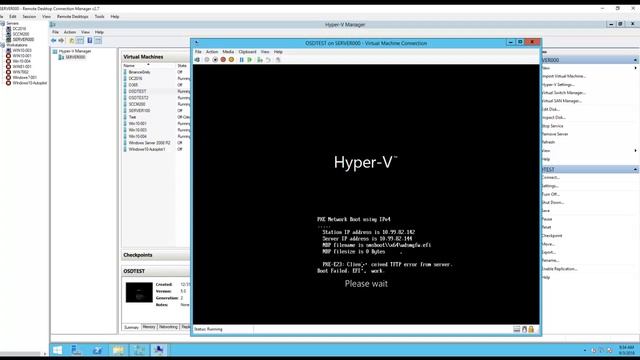
Task: Click Stop Service in Actions pane
Action: point(552,126)
